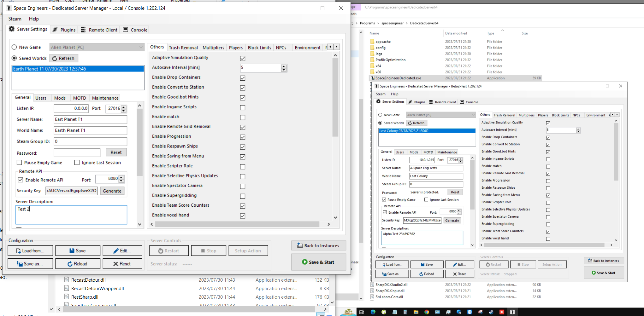644x316 pixels.
Task: Click the Server Name input field
Action: click(x=90, y=119)
